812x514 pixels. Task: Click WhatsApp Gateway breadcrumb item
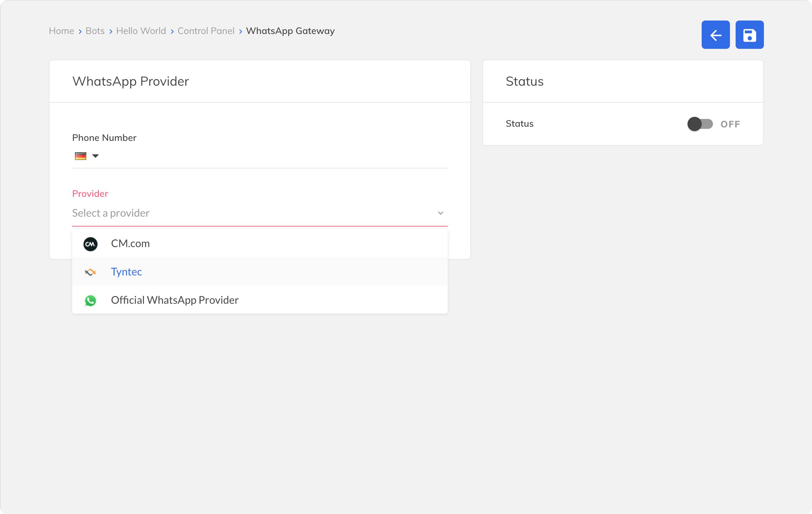tap(290, 31)
